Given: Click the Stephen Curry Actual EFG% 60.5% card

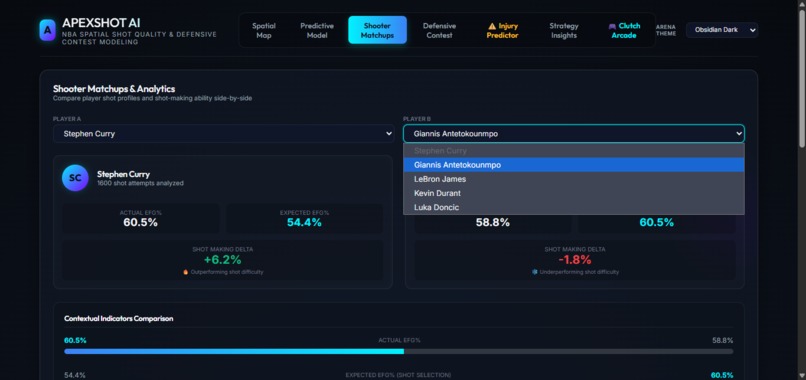Looking at the screenshot, I should [140, 219].
